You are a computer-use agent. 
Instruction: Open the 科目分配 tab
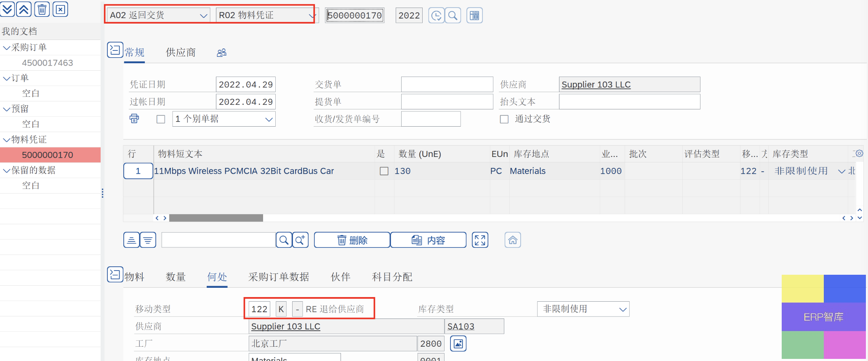pyautogui.click(x=392, y=277)
